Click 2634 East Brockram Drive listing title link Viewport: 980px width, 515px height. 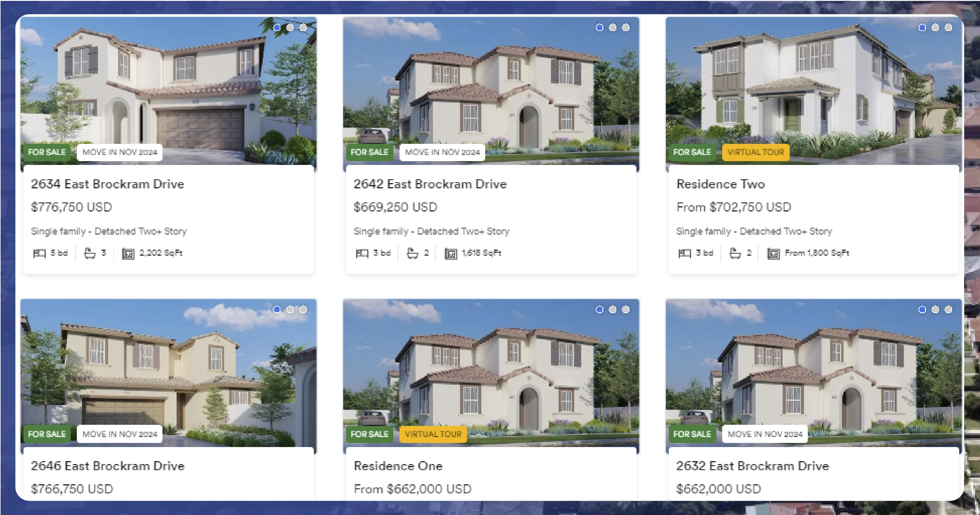tap(107, 184)
